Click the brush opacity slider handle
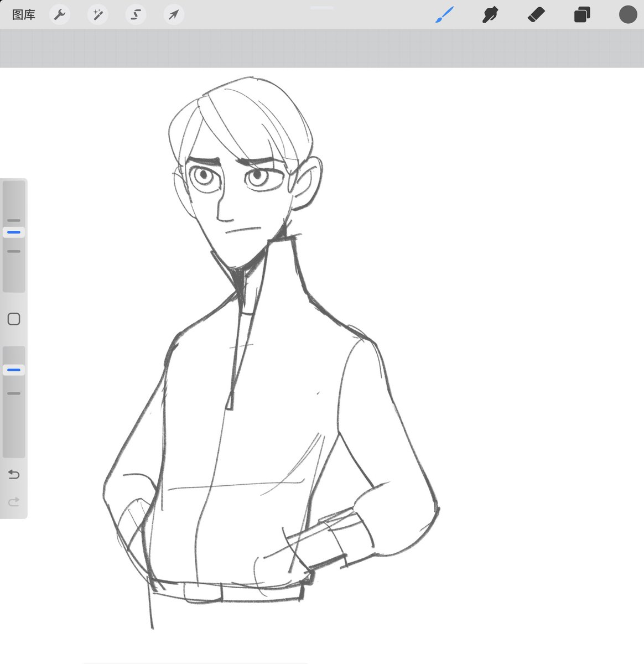The height and width of the screenshot is (664, 644). click(14, 370)
